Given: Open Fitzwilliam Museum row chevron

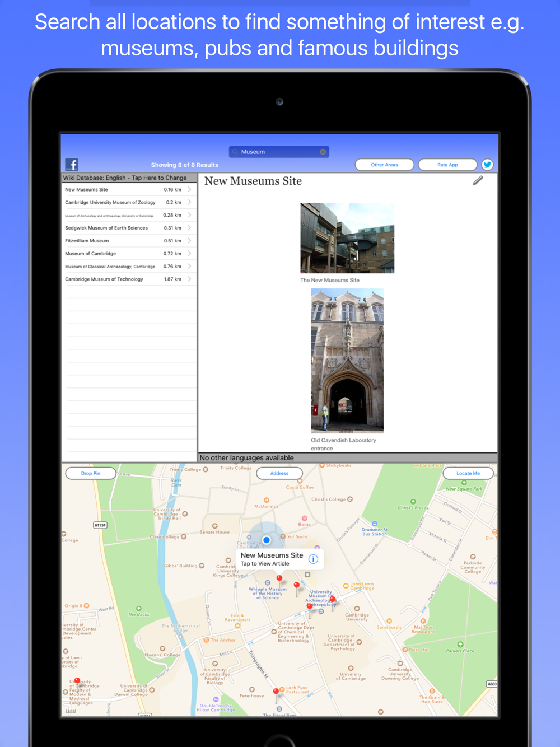Looking at the screenshot, I should tap(190, 241).
